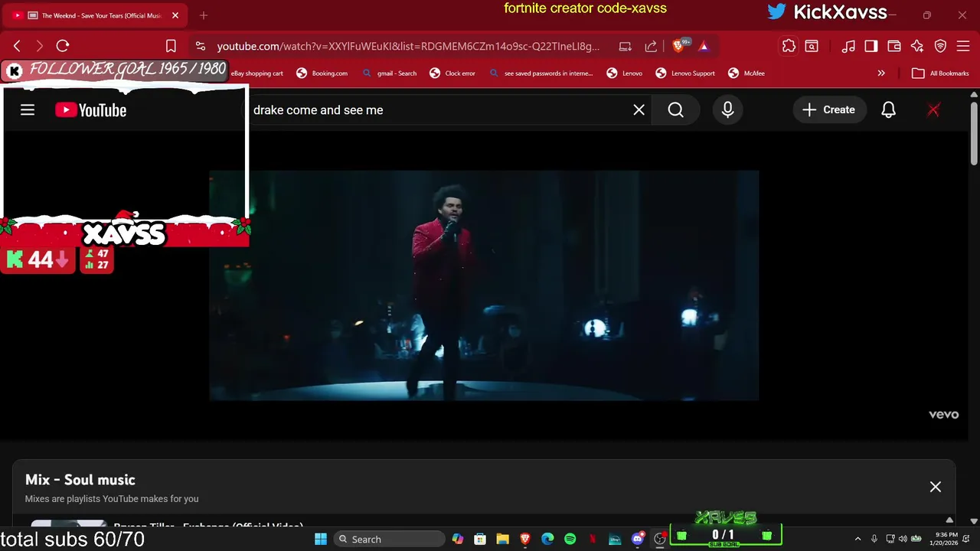This screenshot has height=551, width=980.
Task: Open Leo AI sparkle icon
Action: click(x=917, y=46)
